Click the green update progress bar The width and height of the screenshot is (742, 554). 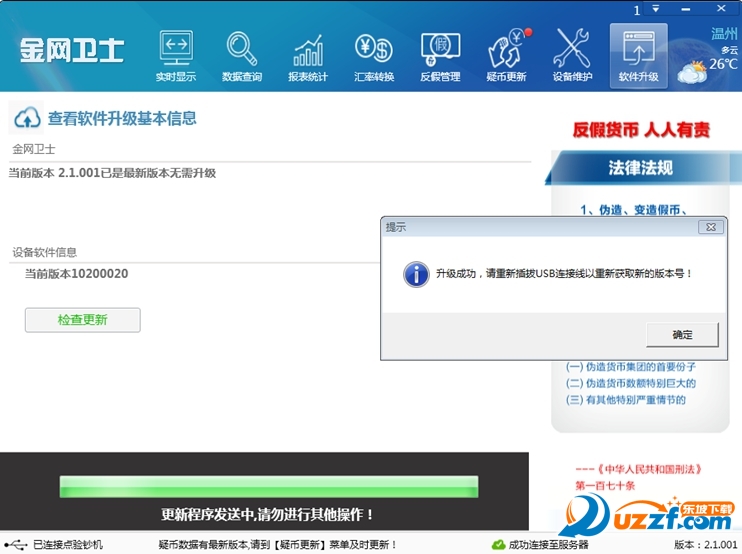tap(269, 487)
